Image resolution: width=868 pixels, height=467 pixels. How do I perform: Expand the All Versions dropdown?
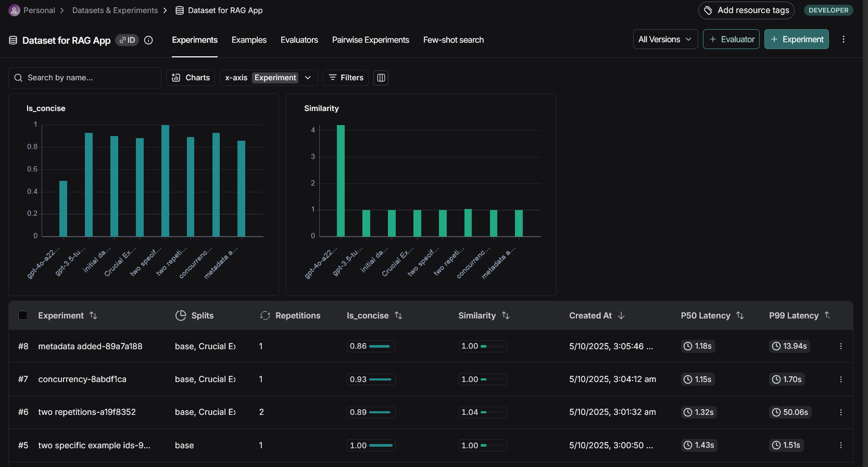(665, 39)
